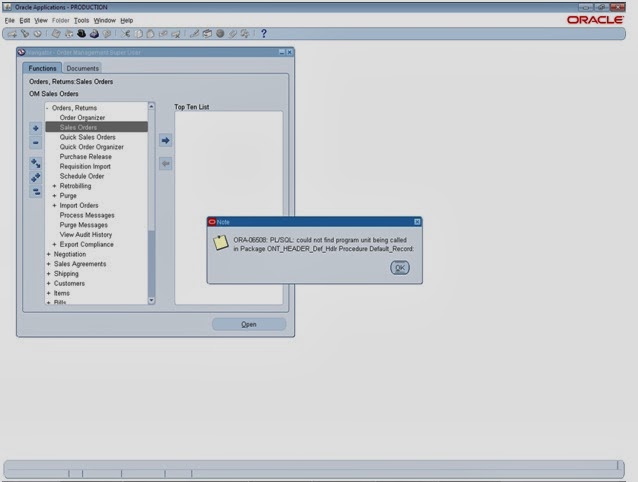Image resolution: width=638 pixels, height=482 pixels.
Task: Select Requisition Import in the tree
Action: coord(85,166)
